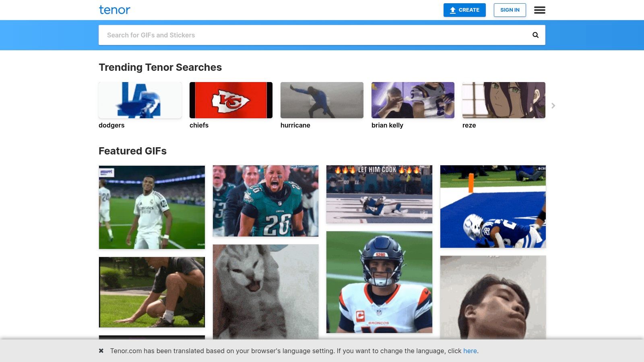This screenshot has width=644, height=362.
Task: Click the Tenor logo
Action: [115, 10]
